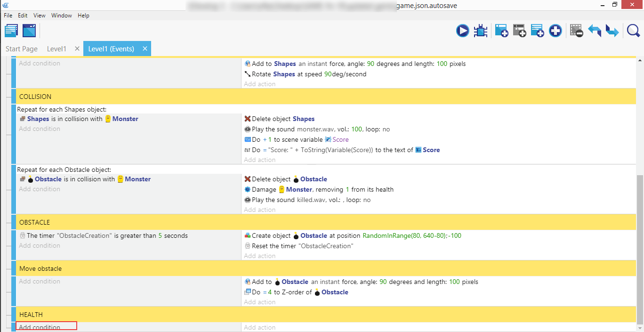
Task: Undo the last change
Action: click(x=595, y=31)
